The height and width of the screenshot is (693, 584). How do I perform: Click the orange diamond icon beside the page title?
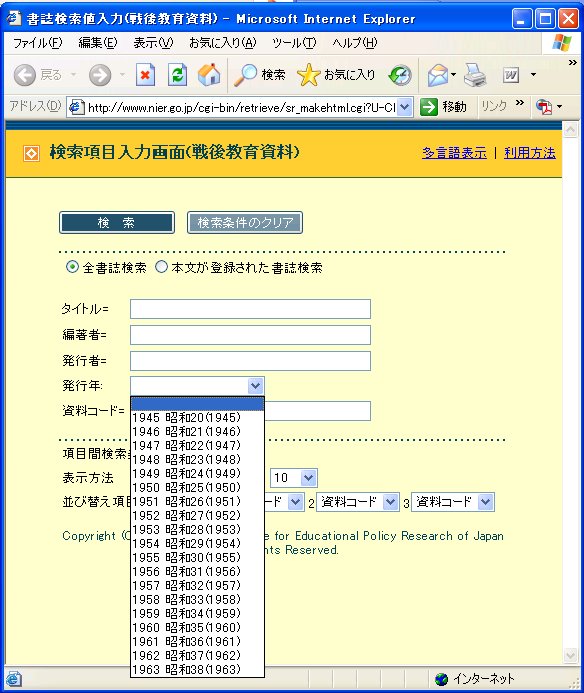pos(31,153)
